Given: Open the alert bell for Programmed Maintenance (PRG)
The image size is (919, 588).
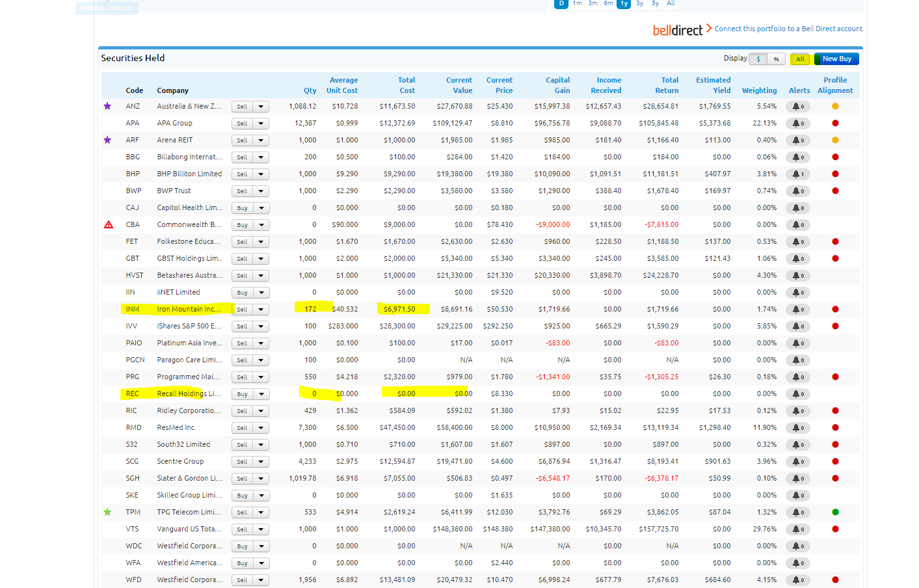Looking at the screenshot, I should [x=798, y=377].
